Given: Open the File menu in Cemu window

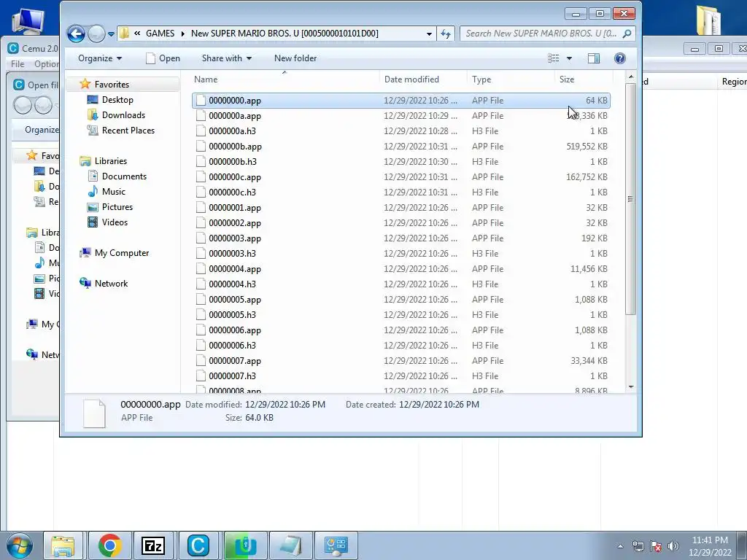Looking at the screenshot, I should pos(18,64).
